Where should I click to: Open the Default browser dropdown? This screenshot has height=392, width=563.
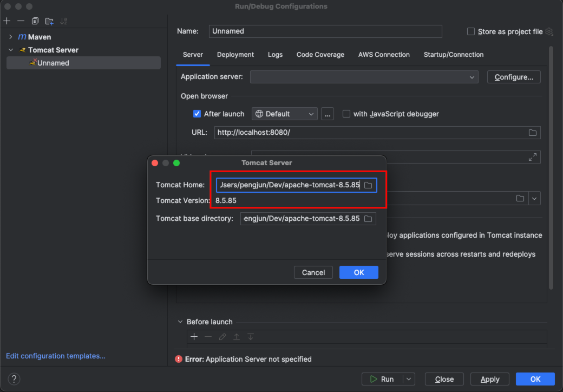click(285, 114)
